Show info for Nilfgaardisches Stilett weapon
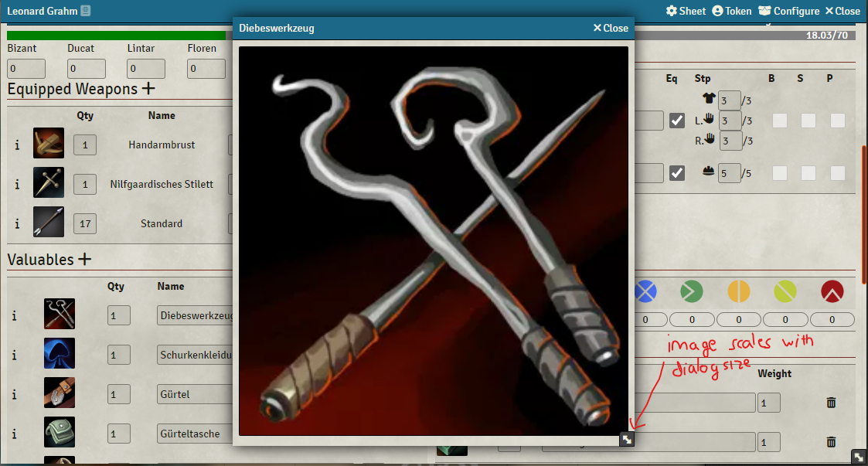868x466 pixels. tap(17, 184)
